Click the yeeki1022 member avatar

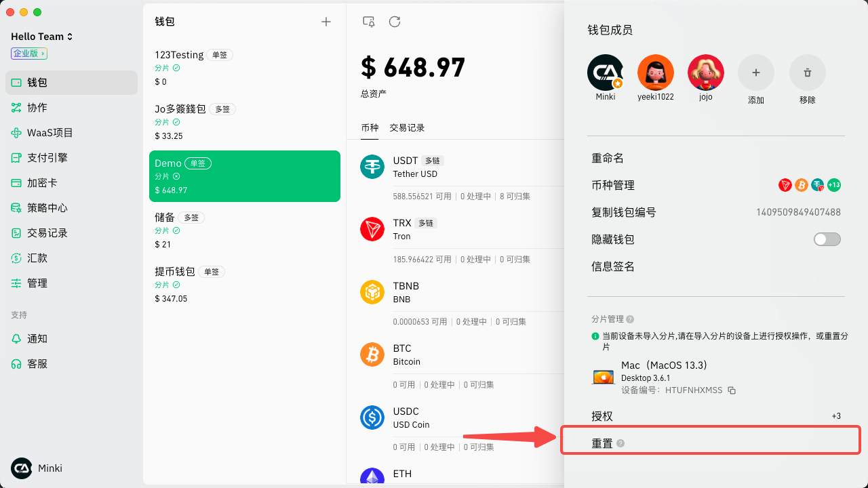656,73
